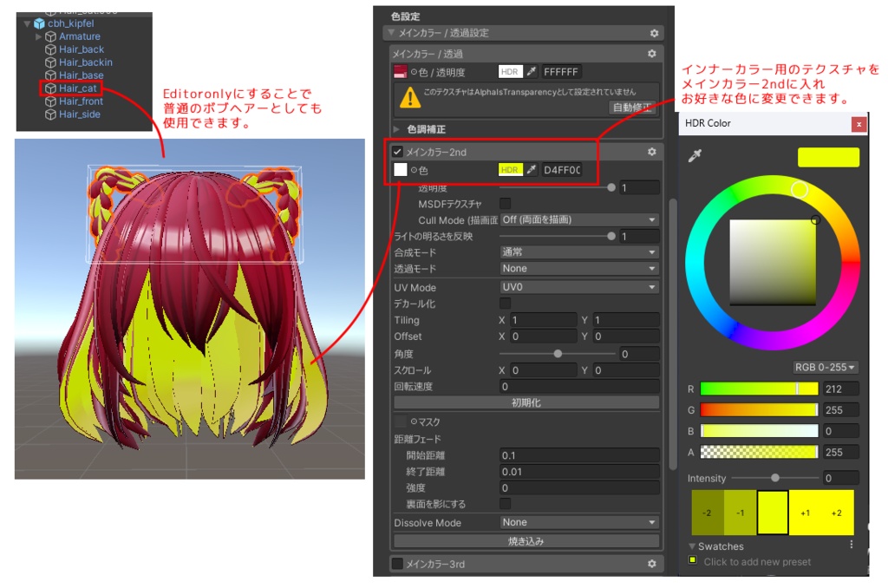Click the Hair_base mesh cube icon

(50, 75)
